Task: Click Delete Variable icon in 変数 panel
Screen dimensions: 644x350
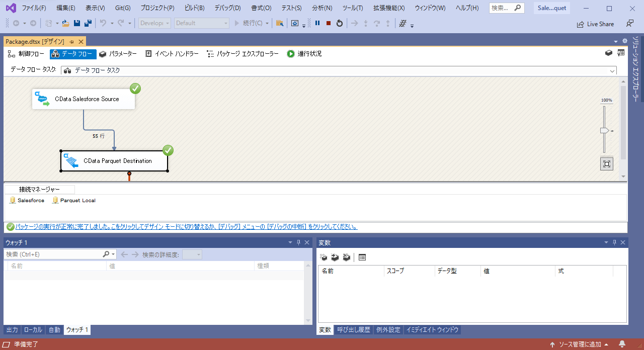Action: 346,257
